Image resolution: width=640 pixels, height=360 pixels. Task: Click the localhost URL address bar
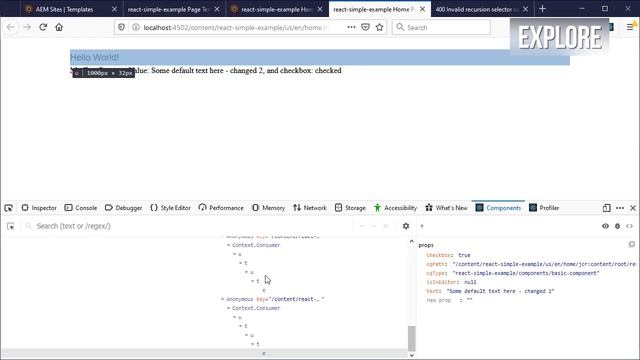[x=236, y=27]
